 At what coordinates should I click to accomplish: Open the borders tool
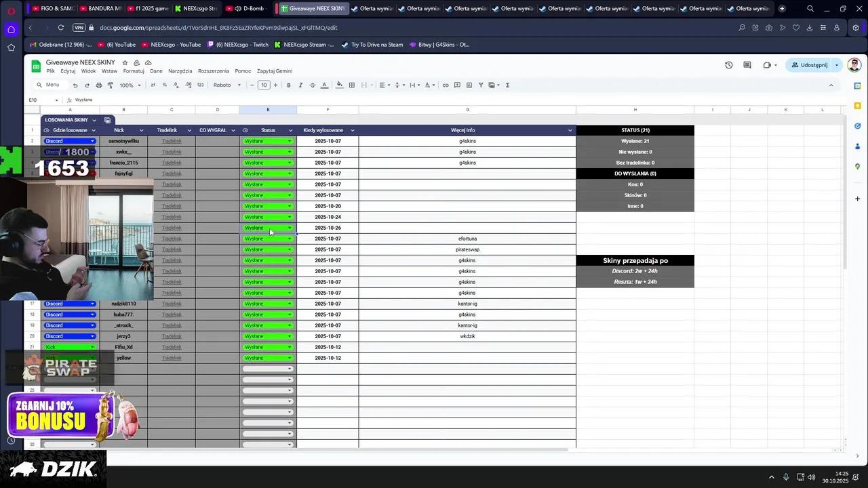click(x=352, y=85)
